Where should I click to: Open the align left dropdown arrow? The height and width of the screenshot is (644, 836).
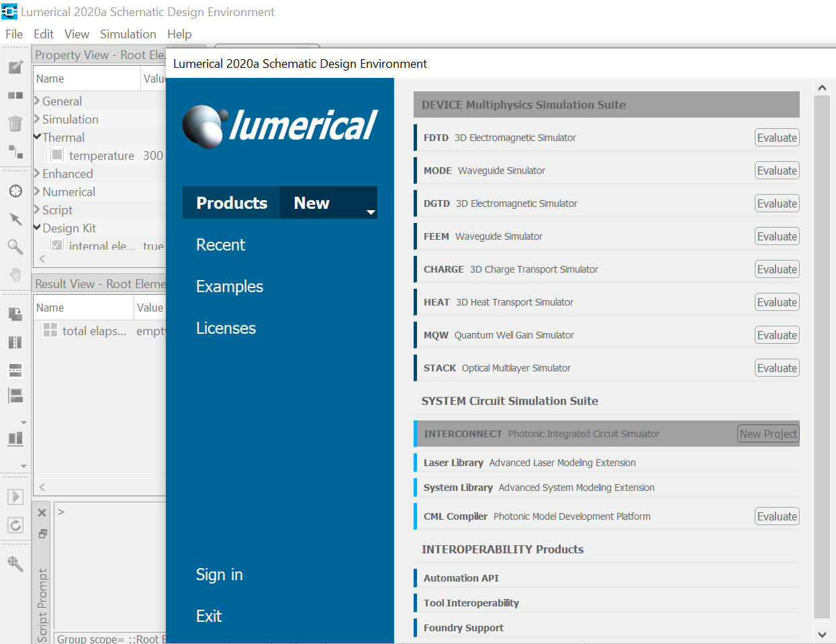click(x=24, y=422)
